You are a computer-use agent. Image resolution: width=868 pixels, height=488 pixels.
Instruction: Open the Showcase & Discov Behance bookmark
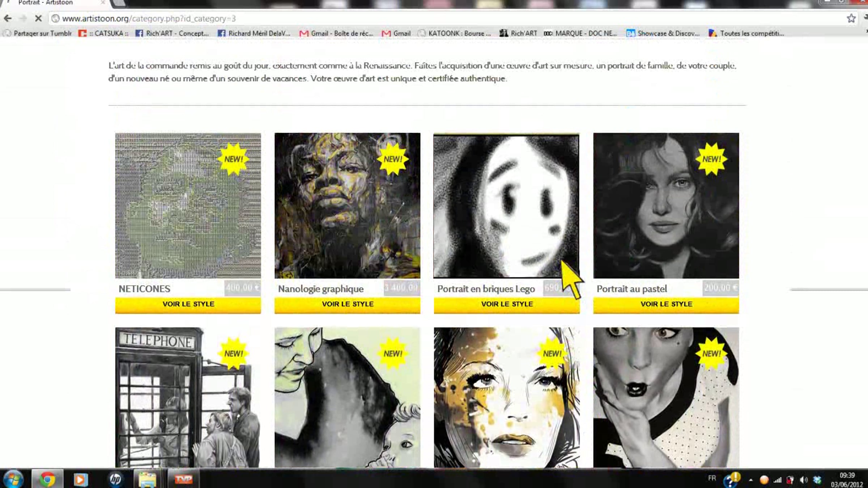663,33
